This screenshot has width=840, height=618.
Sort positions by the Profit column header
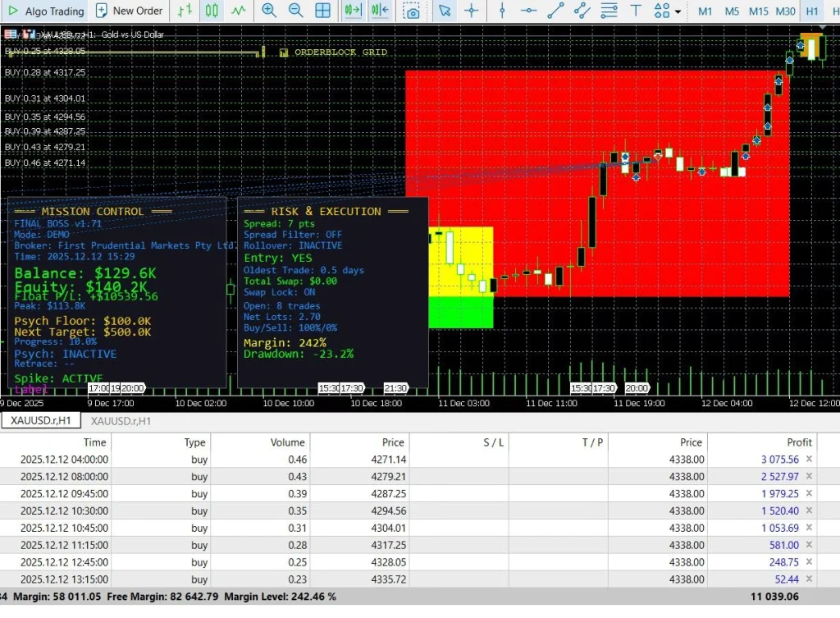pos(799,442)
